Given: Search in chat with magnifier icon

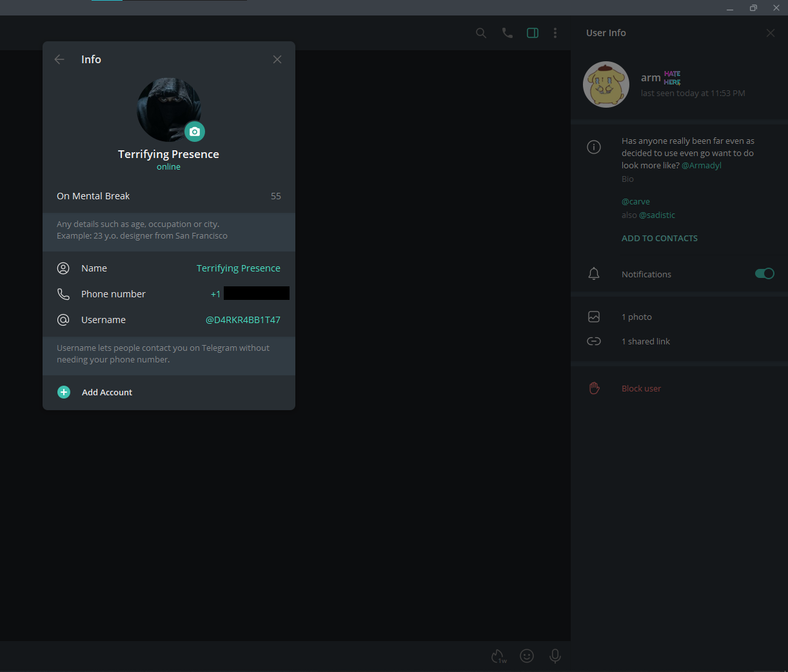Looking at the screenshot, I should click(x=481, y=33).
